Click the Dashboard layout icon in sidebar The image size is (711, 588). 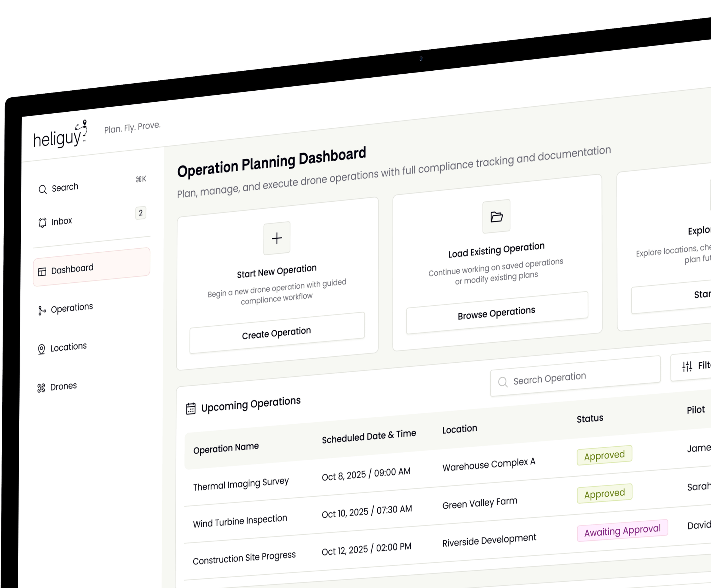point(42,272)
